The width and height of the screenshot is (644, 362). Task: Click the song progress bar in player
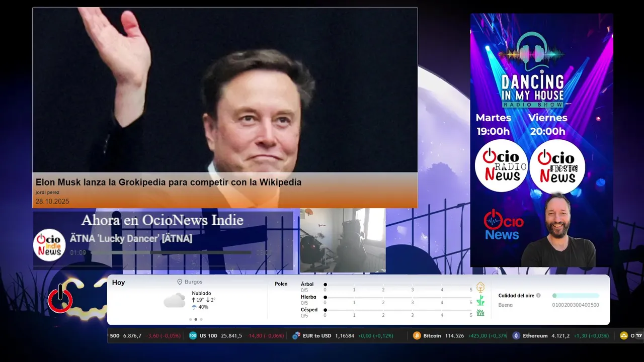tap(171, 252)
